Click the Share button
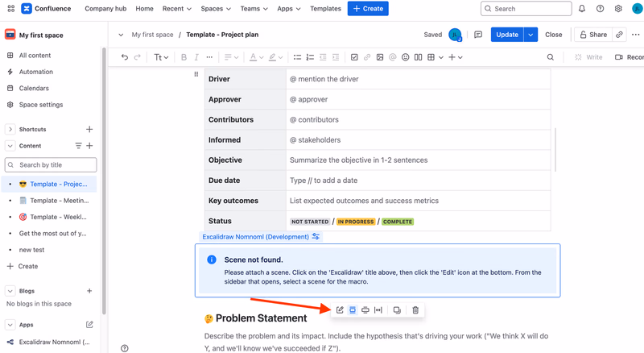This screenshot has height=353, width=644. pos(593,35)
